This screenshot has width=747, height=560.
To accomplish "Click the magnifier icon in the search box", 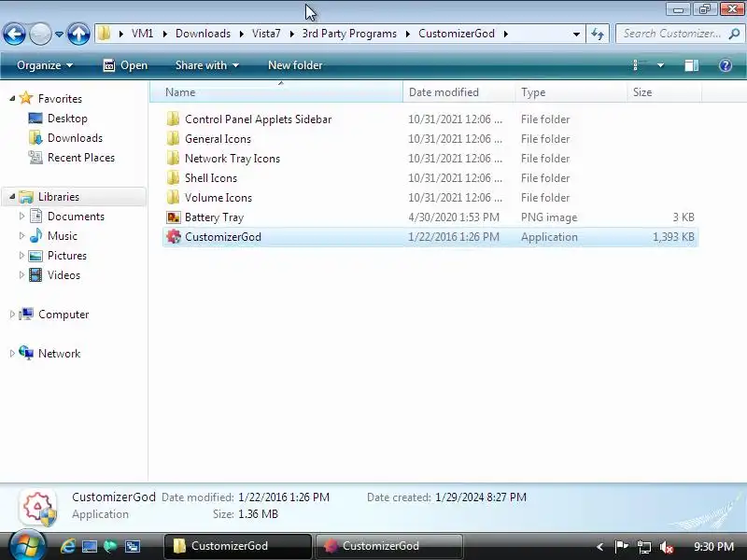I will point(734,34).
